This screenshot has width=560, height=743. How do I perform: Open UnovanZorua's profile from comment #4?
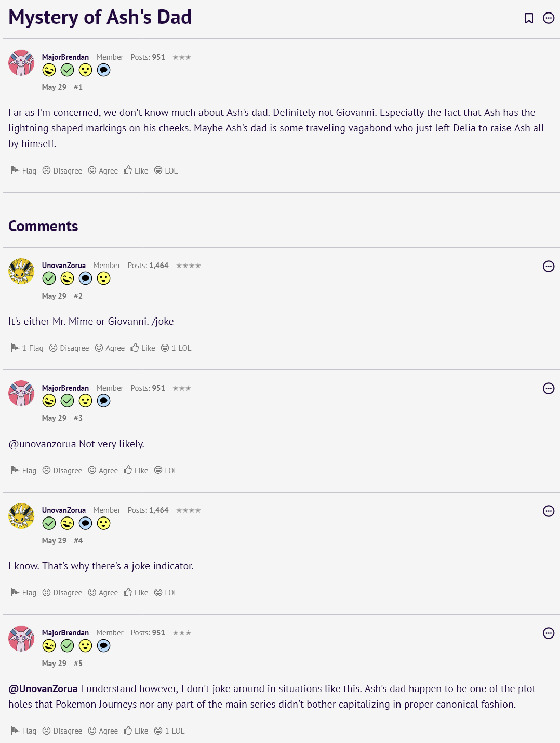tap(64, 510)
